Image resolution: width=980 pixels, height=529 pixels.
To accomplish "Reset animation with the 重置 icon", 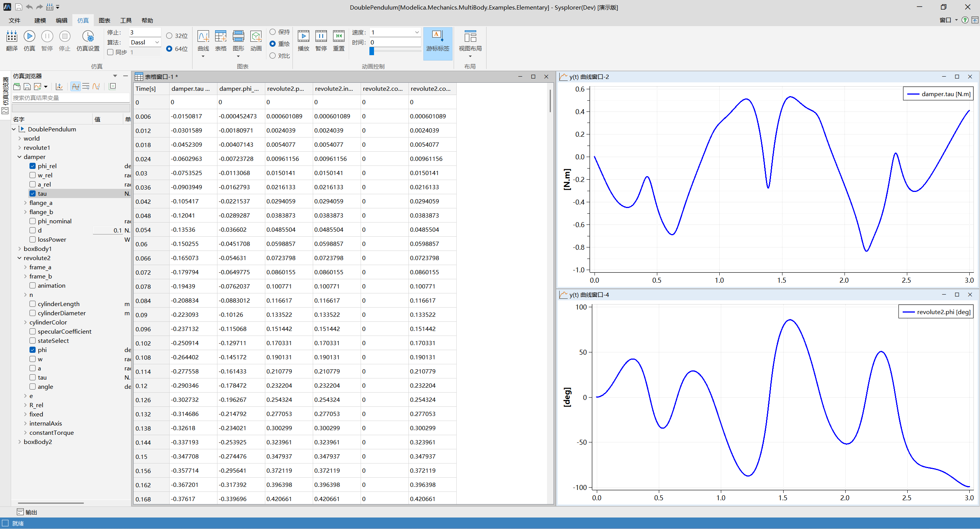I will point(338,36).
